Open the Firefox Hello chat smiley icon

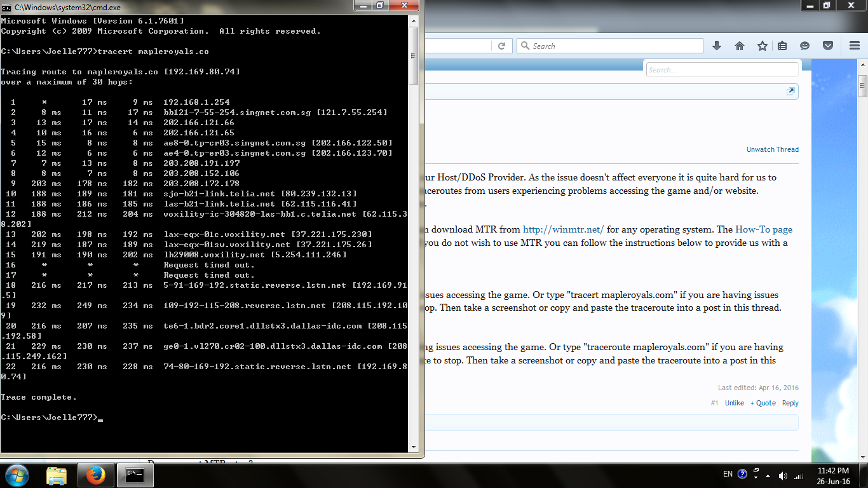[804, 46]
